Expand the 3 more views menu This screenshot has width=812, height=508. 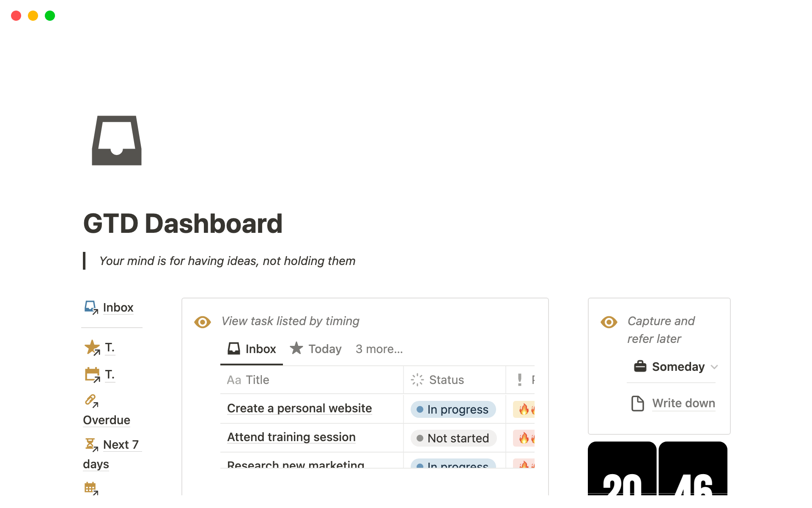click(x=379, y=349)
